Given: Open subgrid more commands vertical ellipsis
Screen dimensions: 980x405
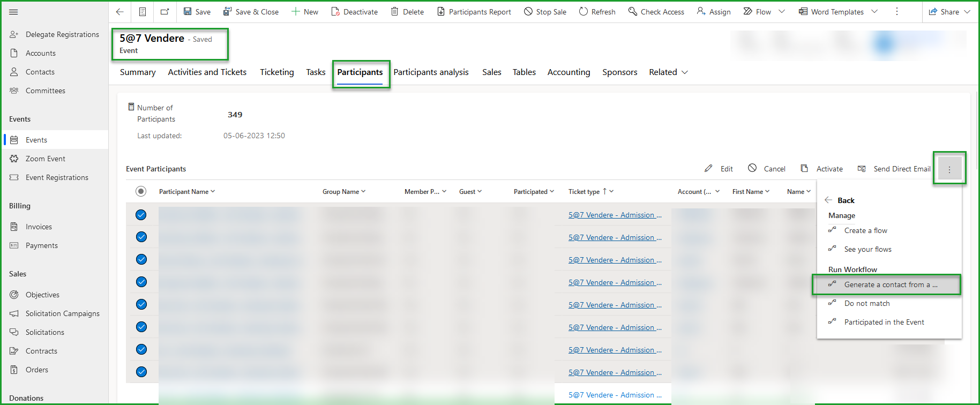Looking at the screenshot, I should pyautogui.click(x=949, y=169).
